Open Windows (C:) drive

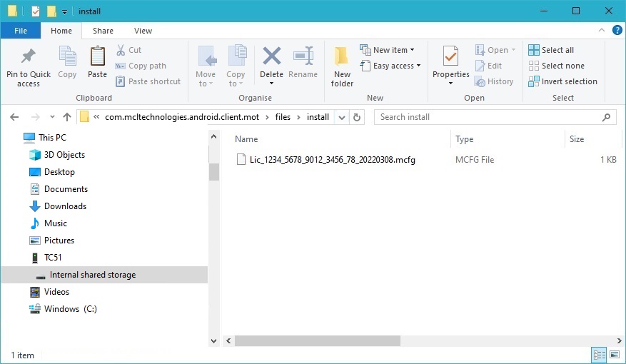(x=63, y=309)
